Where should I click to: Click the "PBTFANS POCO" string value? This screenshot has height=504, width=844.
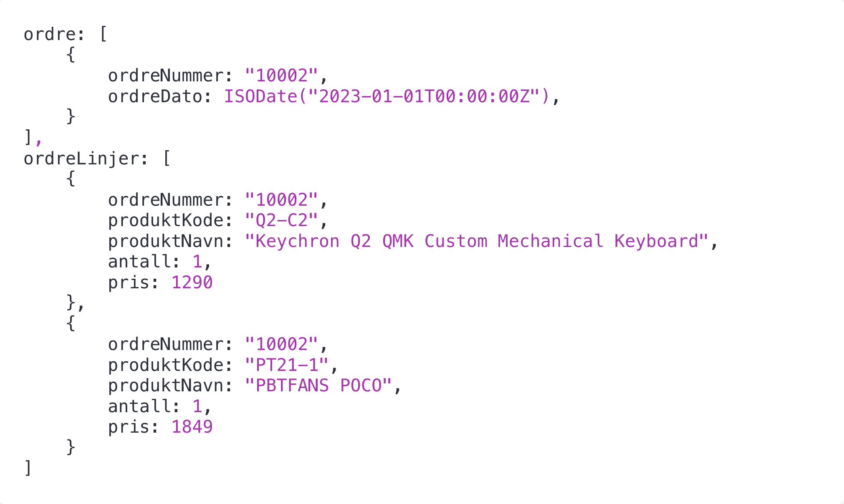318,386
